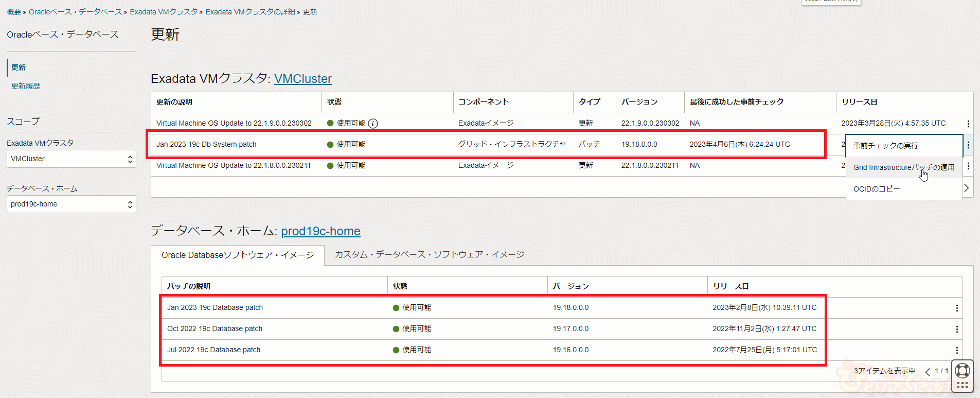Go to next page arrow in VM cluster table
980x398 pixels.
tap(966, 188)
